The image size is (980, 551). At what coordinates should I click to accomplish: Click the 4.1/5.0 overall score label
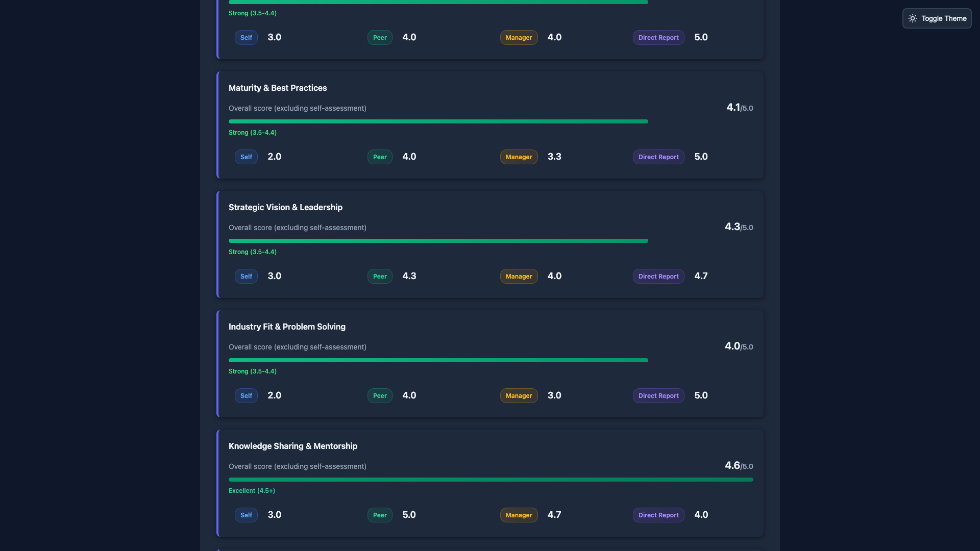tap(739, 108)
